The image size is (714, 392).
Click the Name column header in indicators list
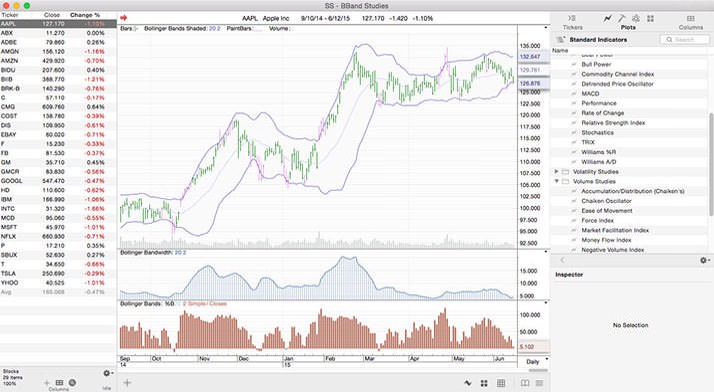click(x=560, y=50)
